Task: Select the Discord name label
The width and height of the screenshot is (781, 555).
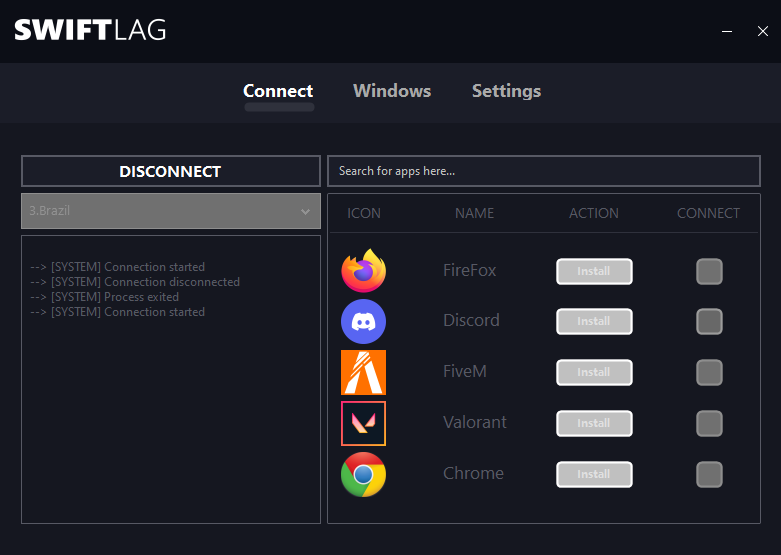Action: tap(471, 320)
